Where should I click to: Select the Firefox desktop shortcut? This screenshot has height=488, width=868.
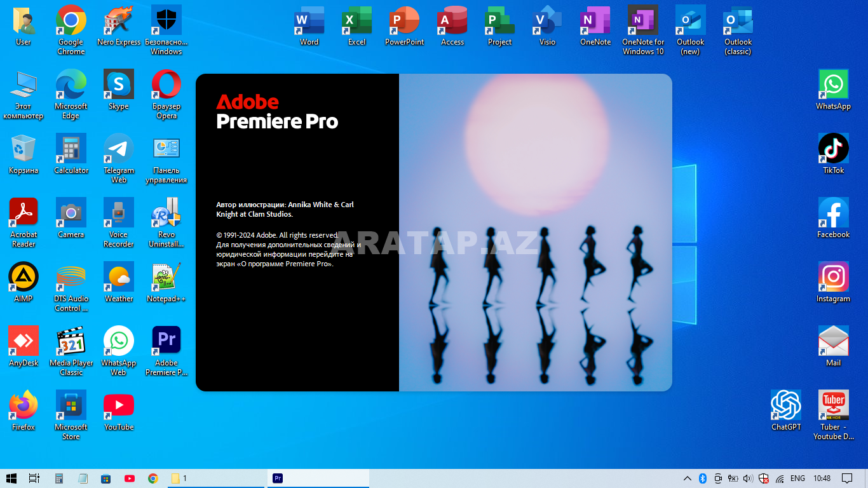click(24, 410)
